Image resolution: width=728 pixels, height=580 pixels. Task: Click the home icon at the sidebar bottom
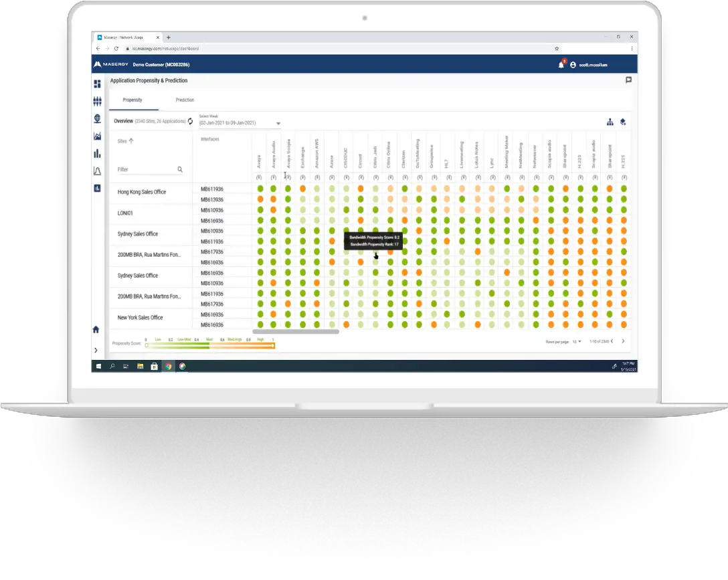click(96, 329)
